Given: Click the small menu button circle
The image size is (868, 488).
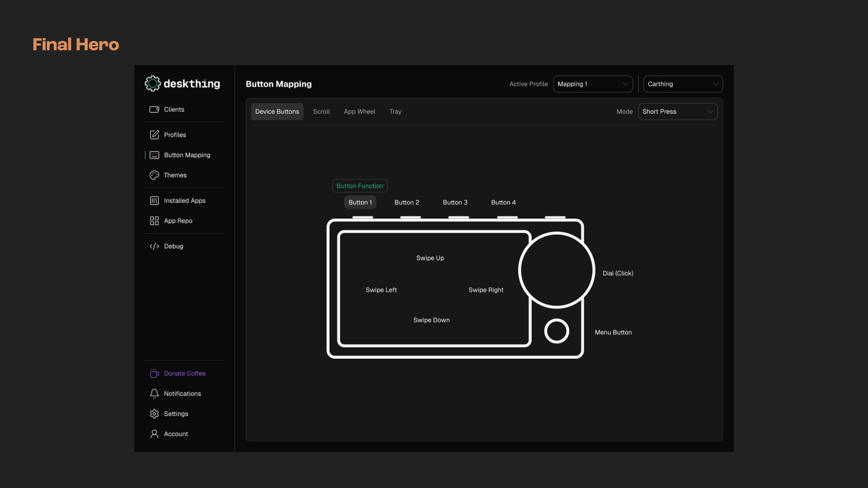Looking at the screenshot, I should coord(556,331).
